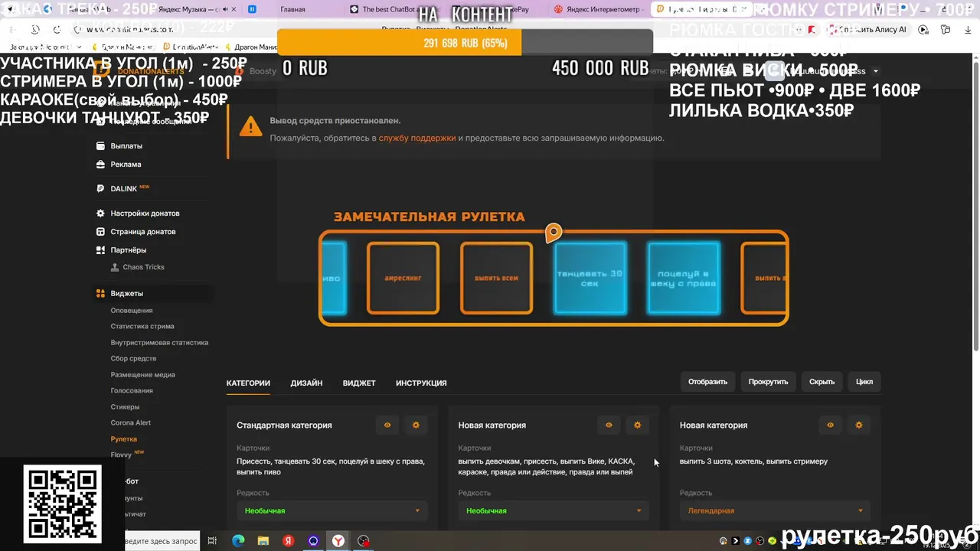Open rarity dropdown under Стандартная категория
The height and width of the screenshot is (551, 980).
click(332, 510)
